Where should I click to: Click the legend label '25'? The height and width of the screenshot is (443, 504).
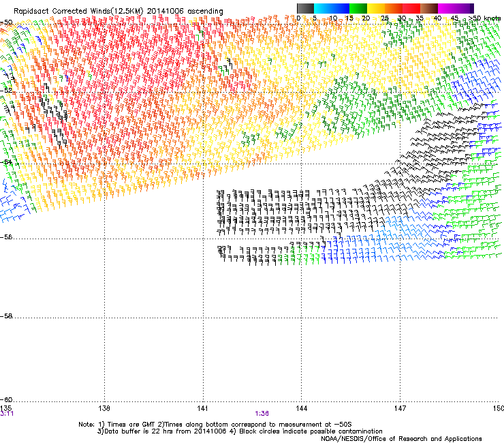(385, 18)
